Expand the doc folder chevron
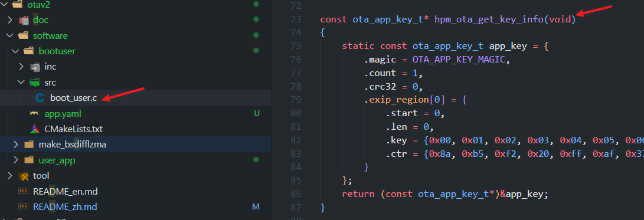Viewport: 644px width, 220px height. pyautogui.click(x=10, y=19)
